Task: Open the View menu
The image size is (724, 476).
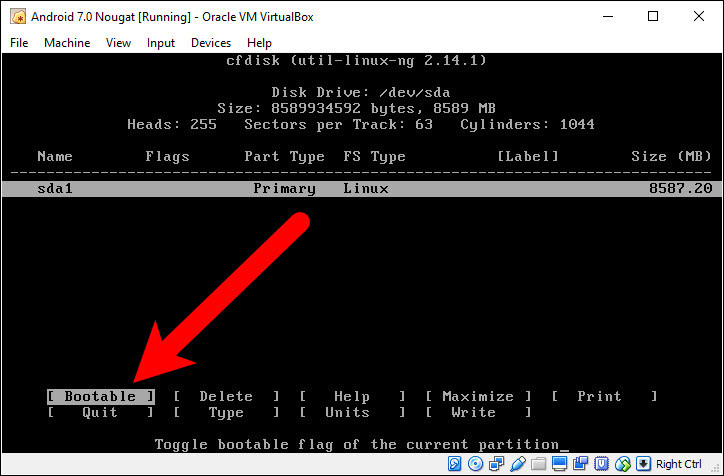Action: pos(118,43)
